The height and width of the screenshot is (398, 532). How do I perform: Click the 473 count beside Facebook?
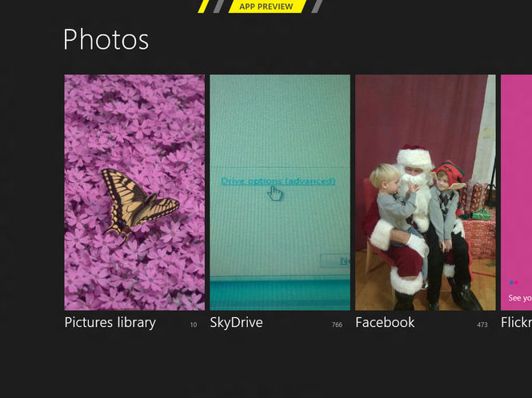pos(482,324)
